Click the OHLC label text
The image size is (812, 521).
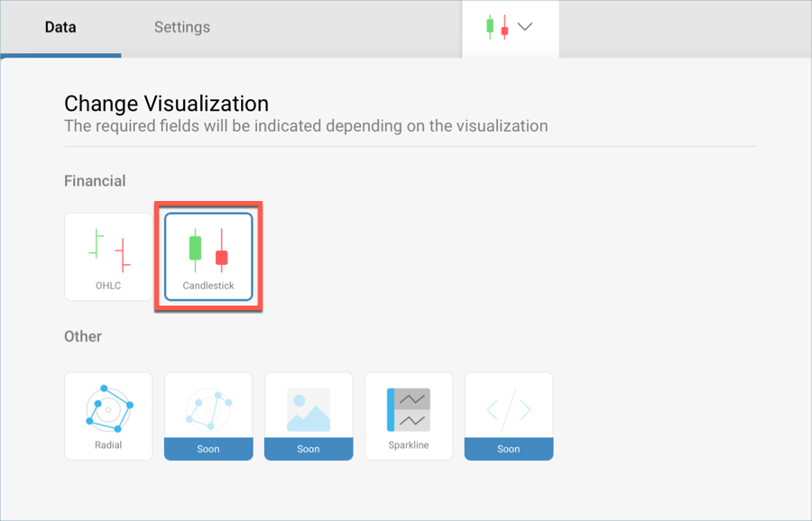(x=108, y=286)
